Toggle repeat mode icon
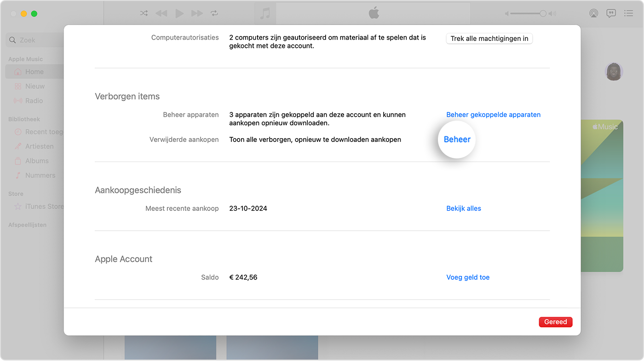Viewport: 644px width, 361px height. point(214,13)
